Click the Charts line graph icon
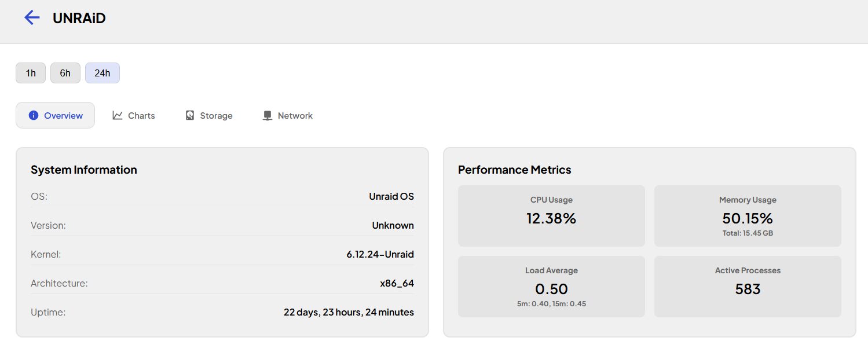The width and height of the screenshot is (868, 363). [118, 115]
